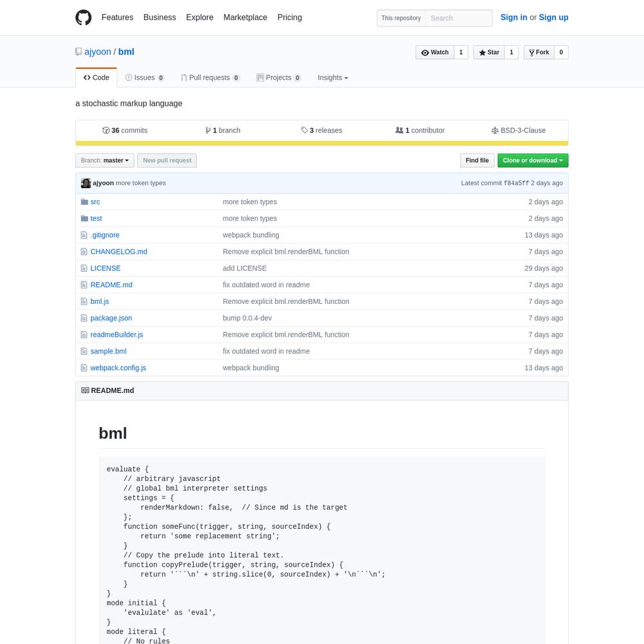Open the 1 contributor list
Viewport: 644px width, 644px height.
pos(420,130)
